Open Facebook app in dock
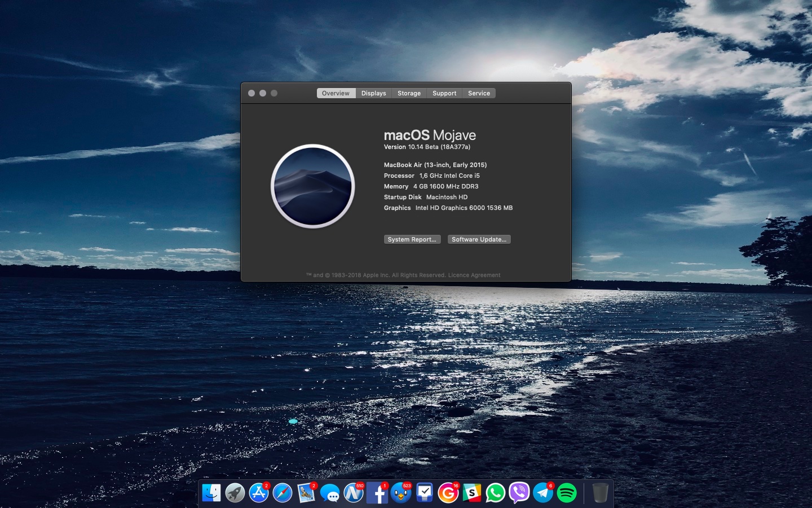Viewport: 812px width, 508px height. point(377,493)
